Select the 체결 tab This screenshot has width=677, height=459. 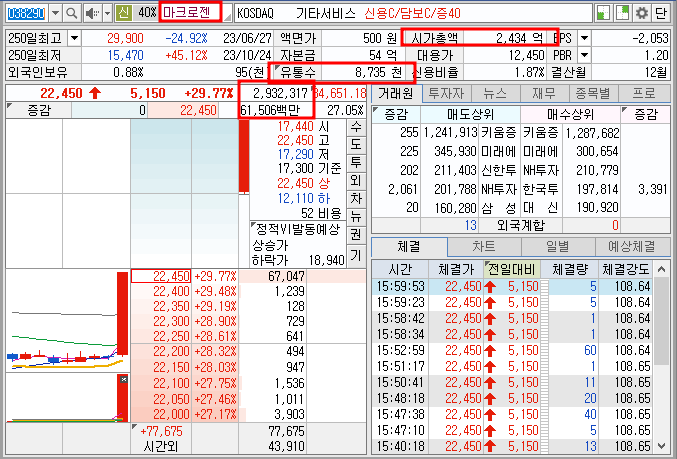[x=409, y=247]
